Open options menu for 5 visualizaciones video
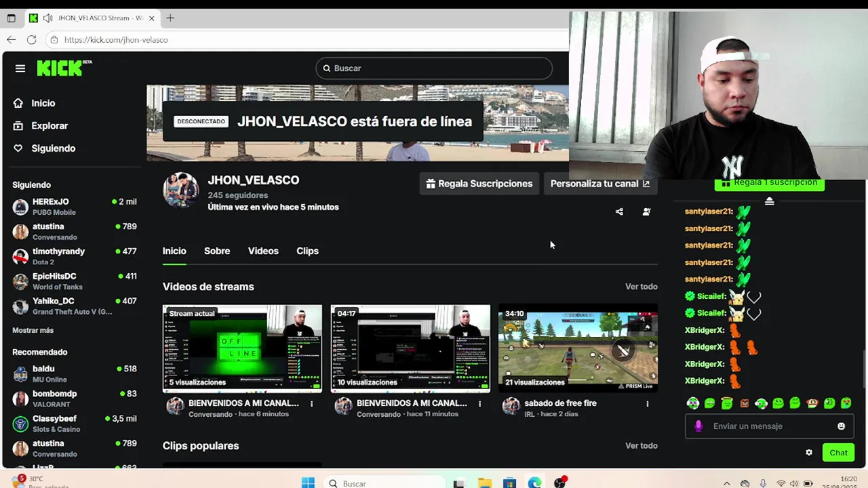 tap(312, 403)
